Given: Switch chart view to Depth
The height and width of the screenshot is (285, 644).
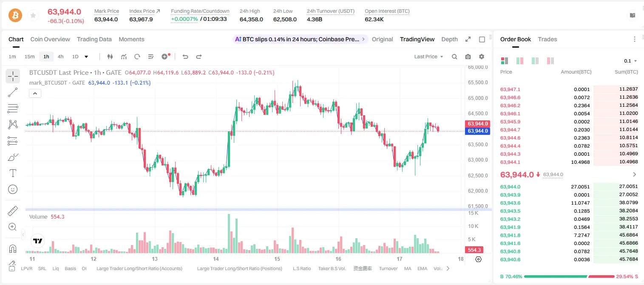Looking at the screenshot, I should tap(449, 39).
